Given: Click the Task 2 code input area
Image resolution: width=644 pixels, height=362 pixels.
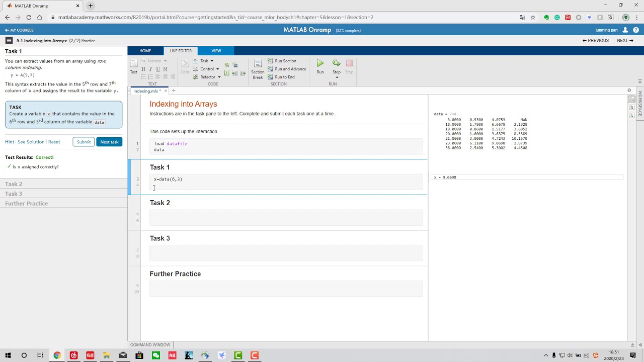Looking at the screenshot, I should (286, 218).
